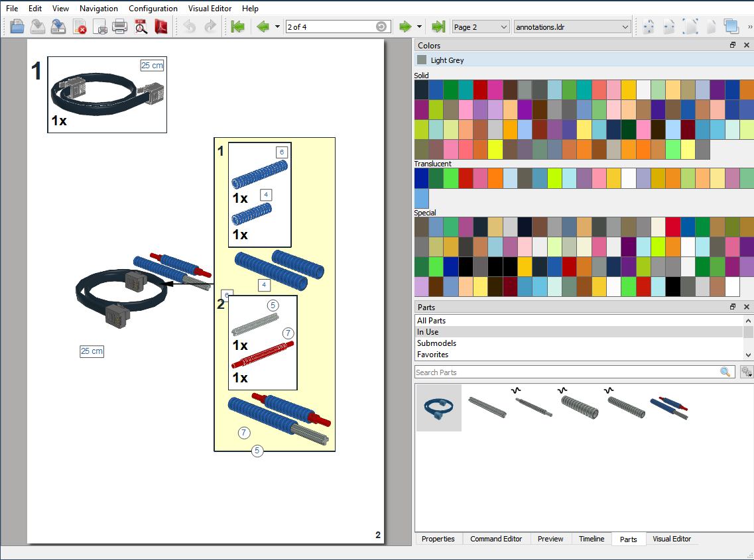Screen dimensions: 754x560
Task: Open the Help menu
Action: 250,8
